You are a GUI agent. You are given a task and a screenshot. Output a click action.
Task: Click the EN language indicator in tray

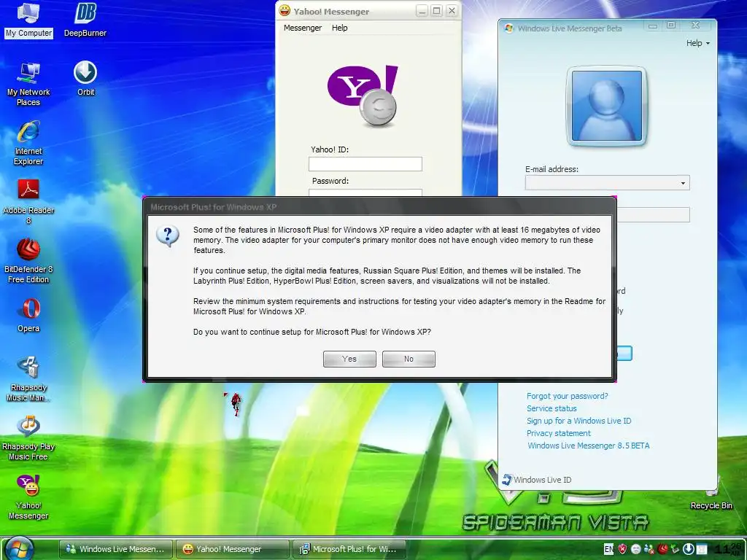[x=609, y=549]
